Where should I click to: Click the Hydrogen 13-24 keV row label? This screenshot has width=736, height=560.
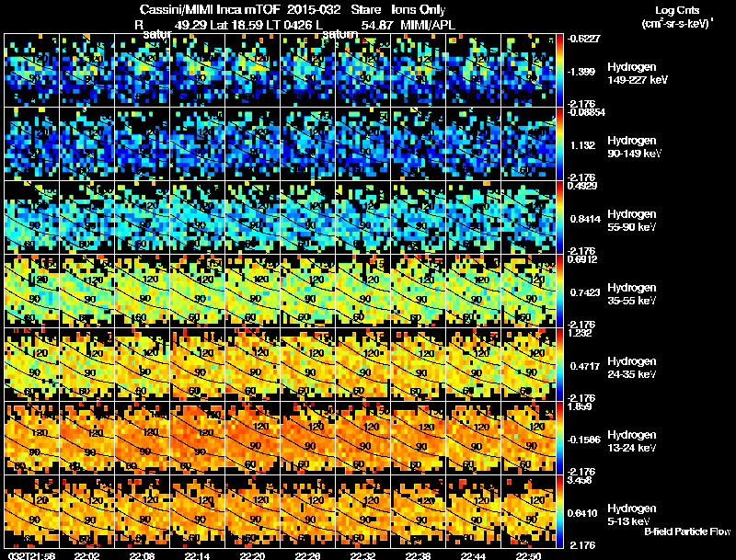point(632,441)
